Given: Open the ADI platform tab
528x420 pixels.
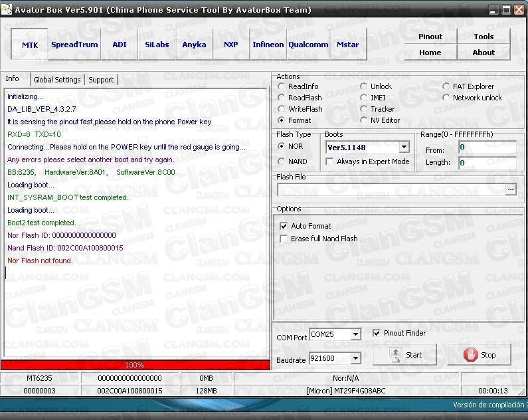Looking at the screenshot, I should 119,45.
